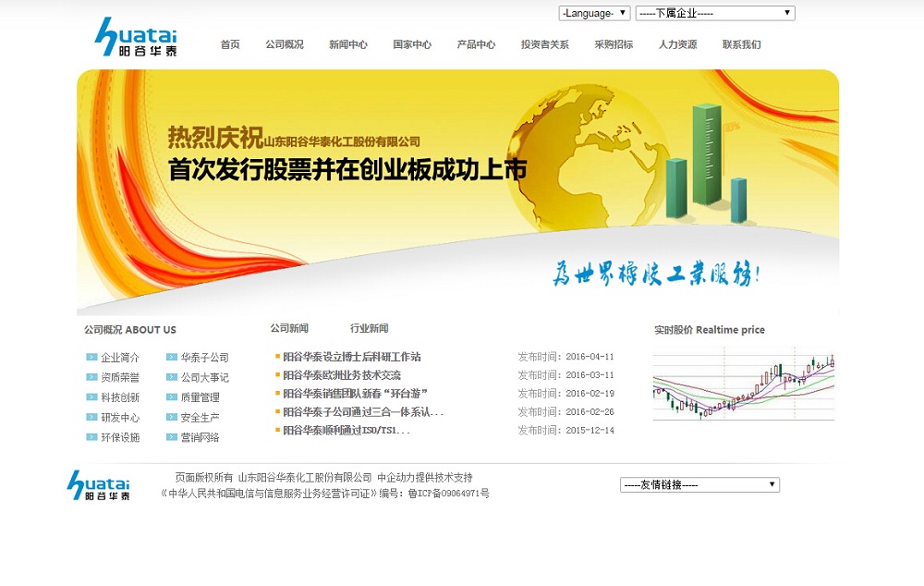This screenshot has width=924, height=586.
Task: Click the arrow icon beside 科技创新
Action: [x=91, y=397]
